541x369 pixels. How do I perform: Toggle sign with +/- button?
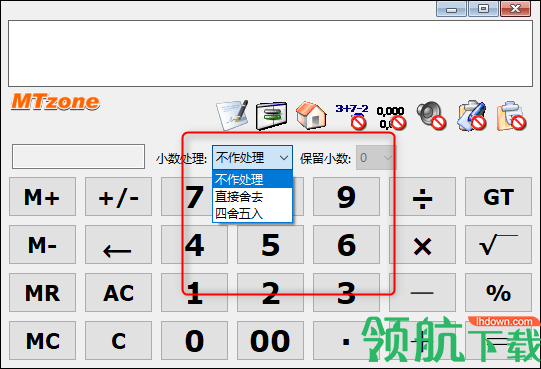[x=118, y=197]
